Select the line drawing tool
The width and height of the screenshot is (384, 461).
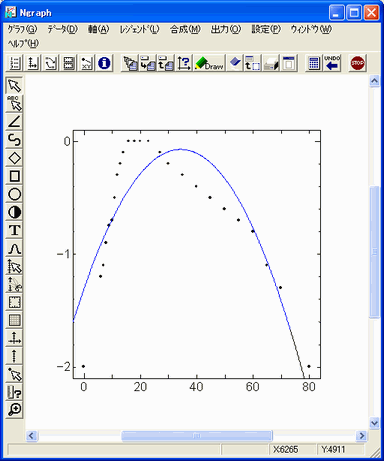(14, 122)
